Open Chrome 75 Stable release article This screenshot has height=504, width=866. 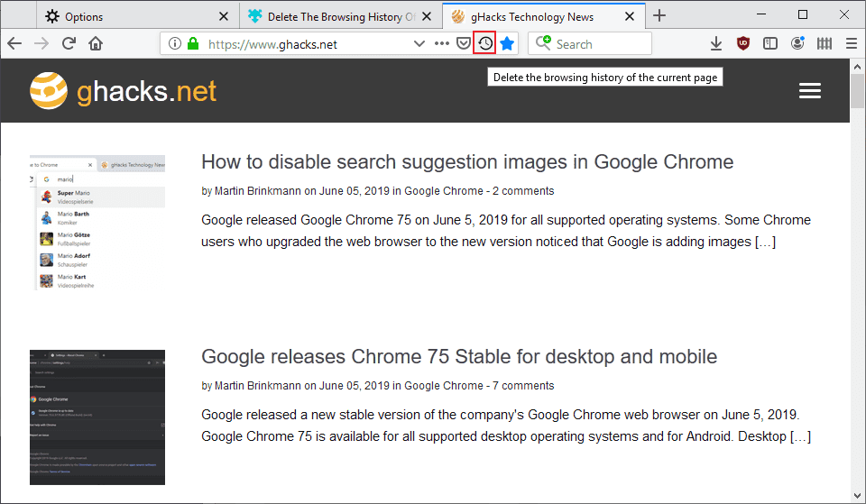click(x=459, y=357)
